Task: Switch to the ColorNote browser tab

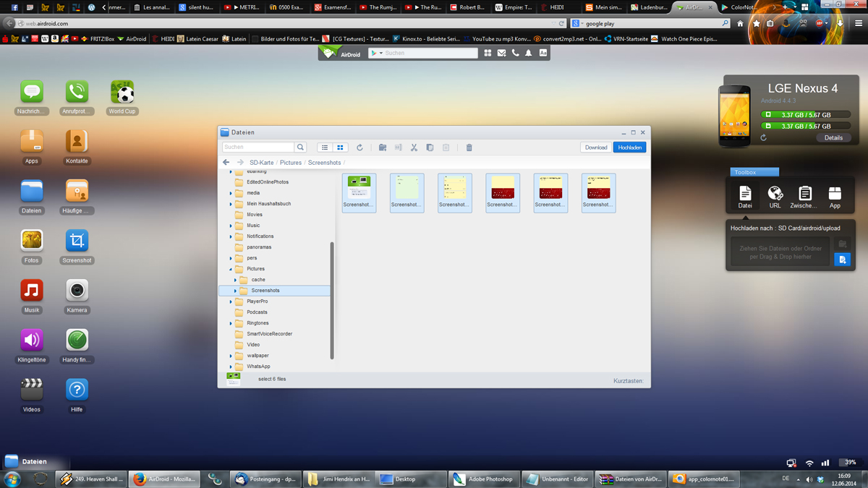Action: [x=738, y=7]
